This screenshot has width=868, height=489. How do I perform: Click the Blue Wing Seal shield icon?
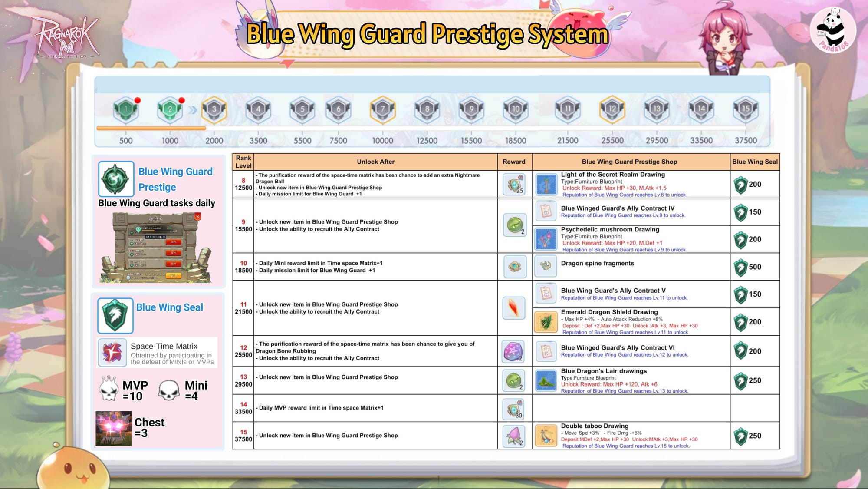click(115, 315)
